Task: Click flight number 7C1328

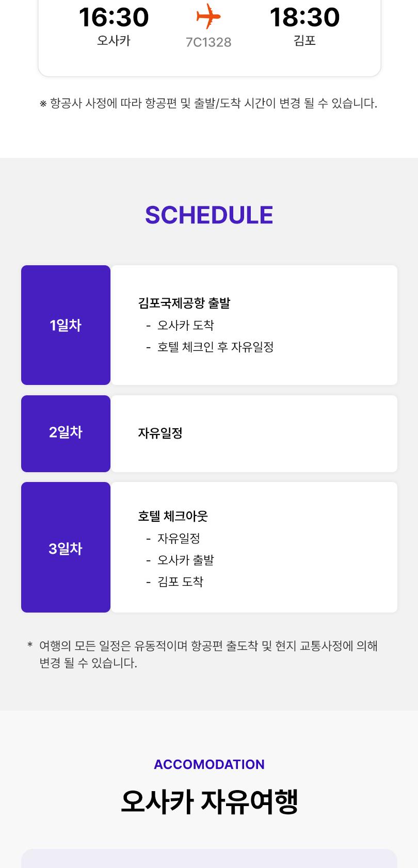Action: point(208,42)
